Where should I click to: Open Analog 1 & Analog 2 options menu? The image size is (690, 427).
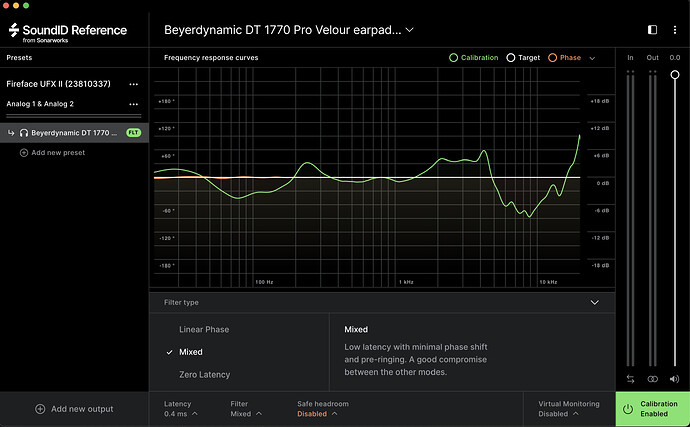pos(133,104)
